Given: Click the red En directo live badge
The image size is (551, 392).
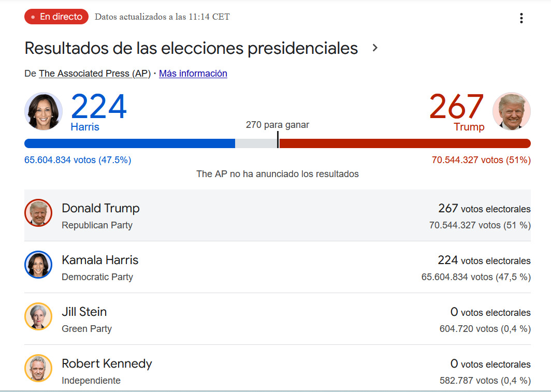Looking at the screenshot, I should (x=56, y=17).
